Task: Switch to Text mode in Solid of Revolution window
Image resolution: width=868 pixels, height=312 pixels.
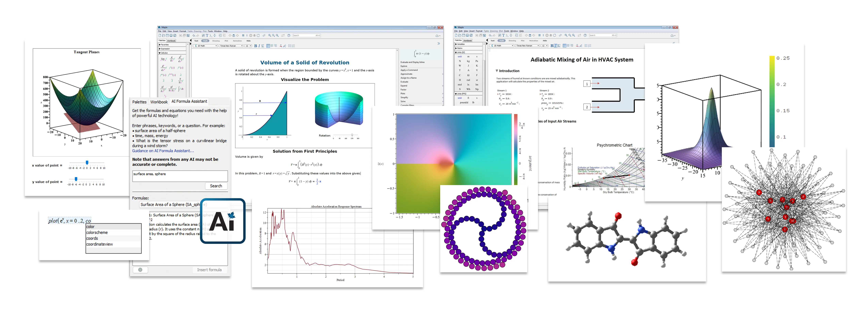Action: pyautogui.click(x=196, y=41)
